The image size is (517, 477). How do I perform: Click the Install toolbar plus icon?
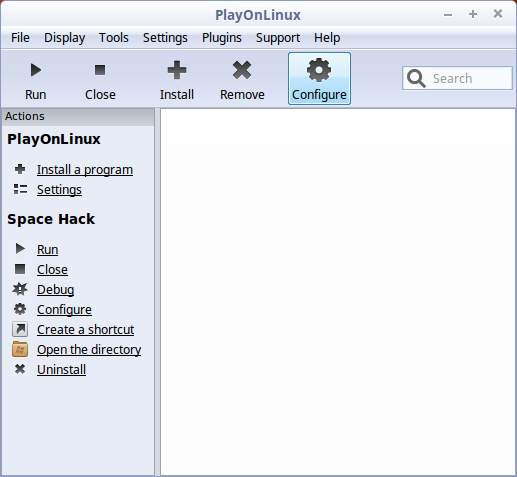pos(177,70)
